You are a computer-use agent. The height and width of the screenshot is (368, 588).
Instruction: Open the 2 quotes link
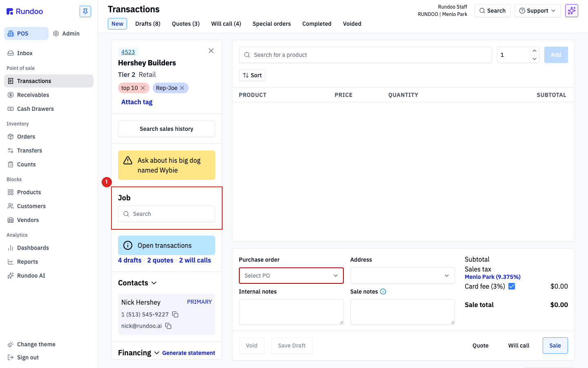[160, 260]
